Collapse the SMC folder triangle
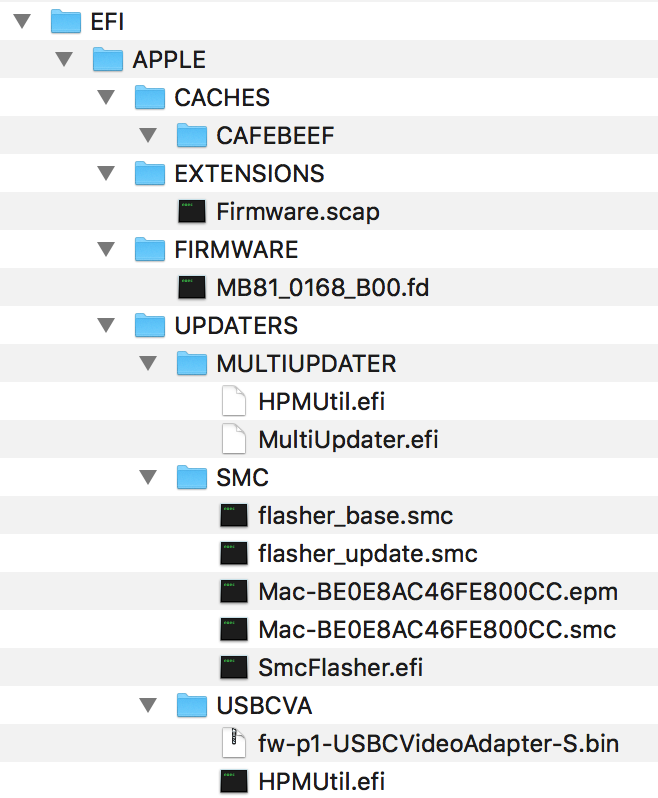 pyautogui.click(x=149, y=478)
